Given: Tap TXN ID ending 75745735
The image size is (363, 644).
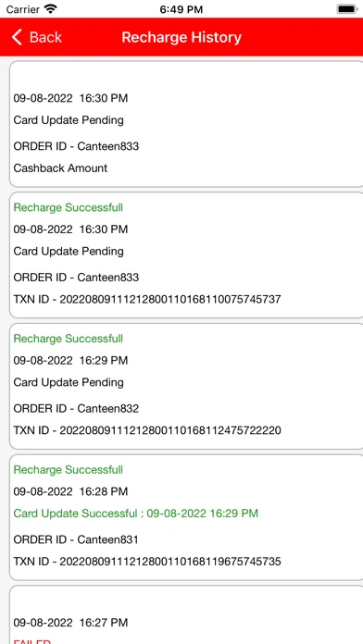Looking at the screenshot, I should [x=147, y=562].
